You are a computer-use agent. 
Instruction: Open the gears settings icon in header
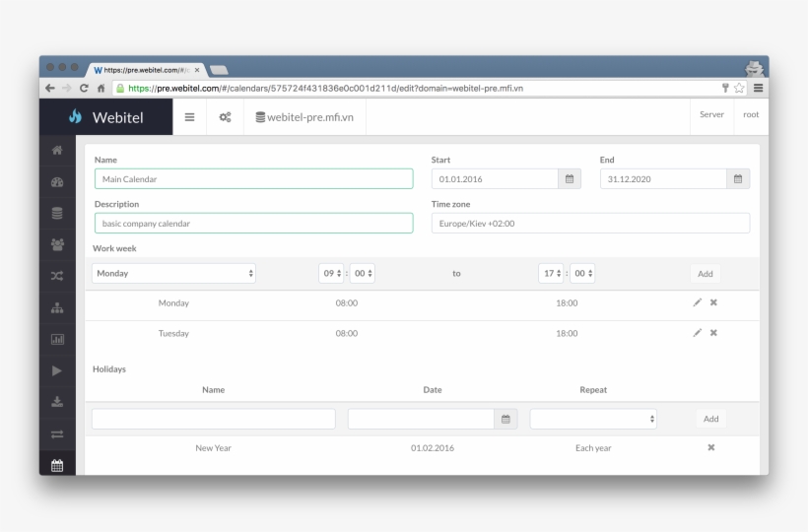click(226, 117)
